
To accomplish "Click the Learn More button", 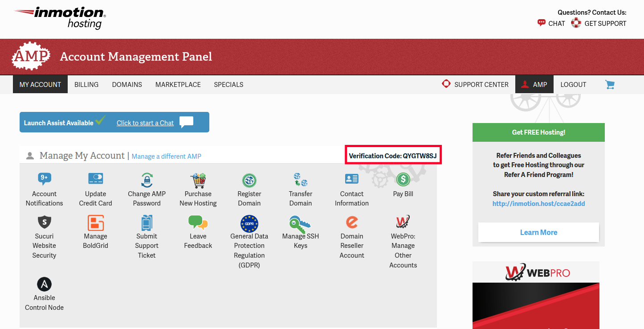I will tap(538, 232).
